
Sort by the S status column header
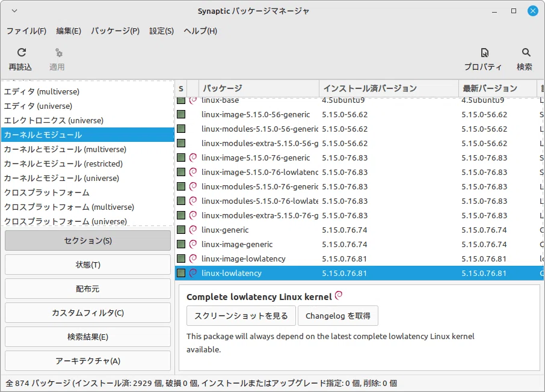(x=181, y=88)
